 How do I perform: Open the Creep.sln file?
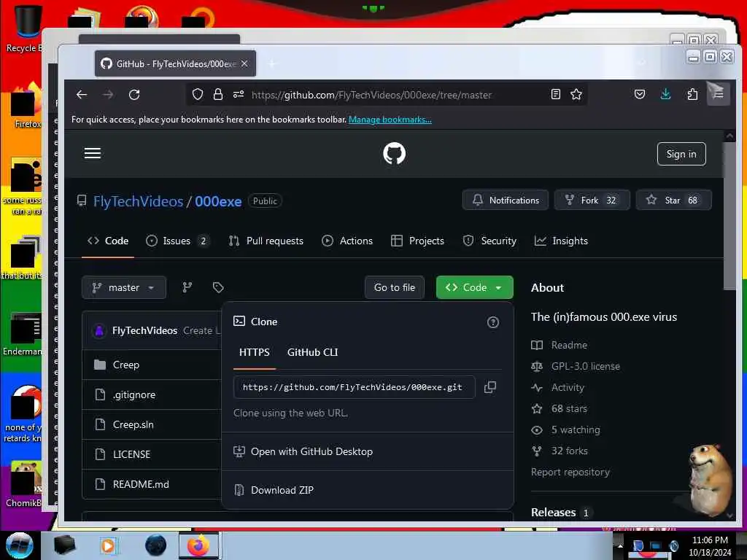tap(133, 424)
